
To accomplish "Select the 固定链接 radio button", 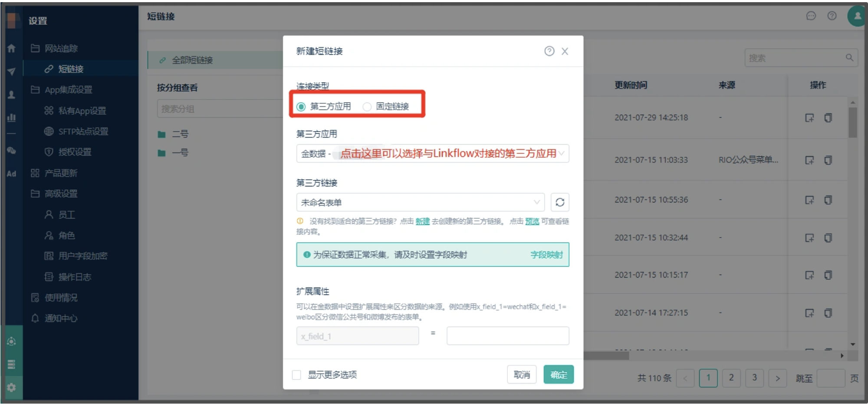I will (x=367, y=106).
